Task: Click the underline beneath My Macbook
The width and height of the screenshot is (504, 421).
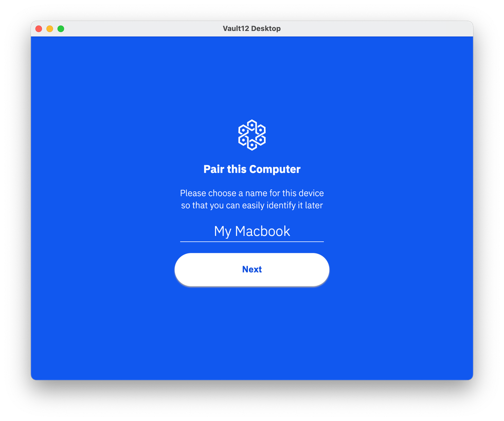Action: pyautogui.click(x=251, y=242)
